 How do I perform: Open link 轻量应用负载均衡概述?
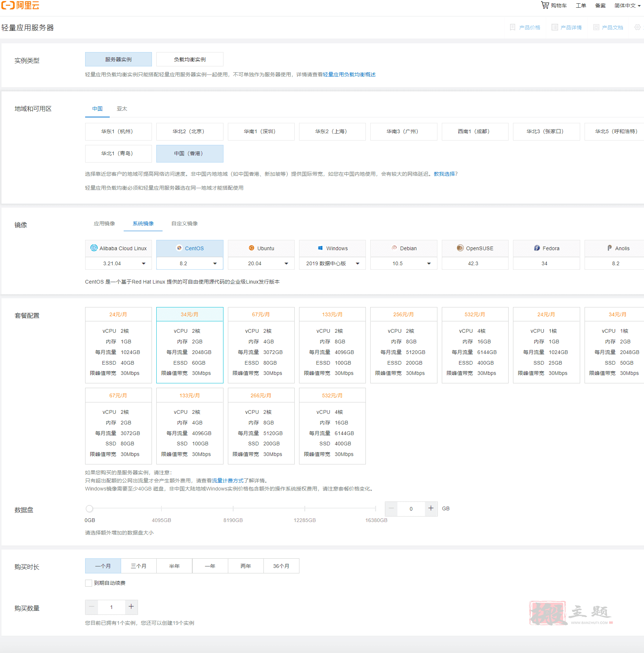pyautogui.click(x=349, y=74)
